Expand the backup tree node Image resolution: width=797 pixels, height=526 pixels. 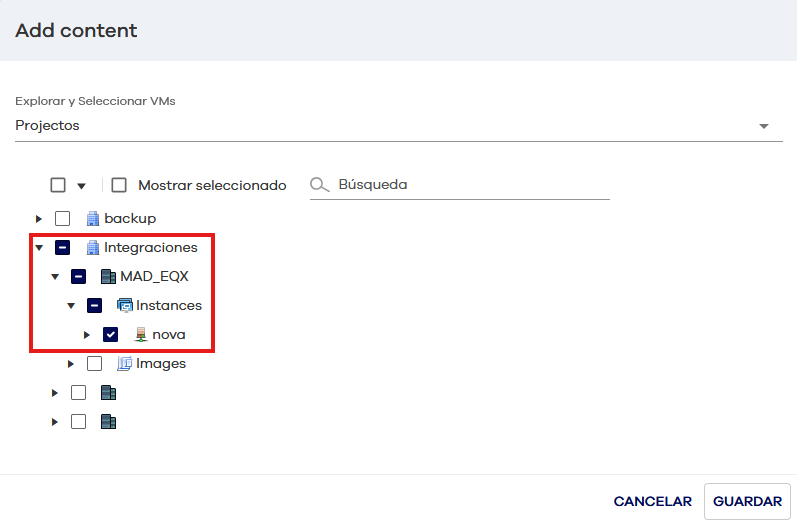click(39, 218)
